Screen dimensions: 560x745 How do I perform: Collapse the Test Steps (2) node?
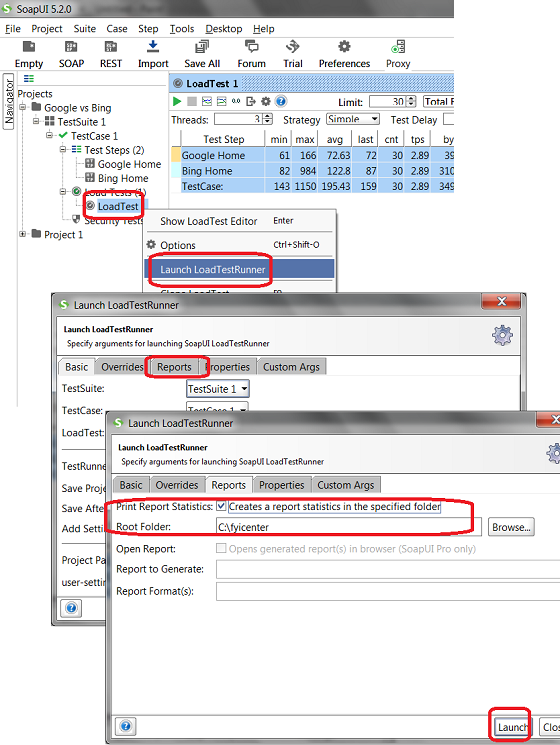[x=63, y=150]
